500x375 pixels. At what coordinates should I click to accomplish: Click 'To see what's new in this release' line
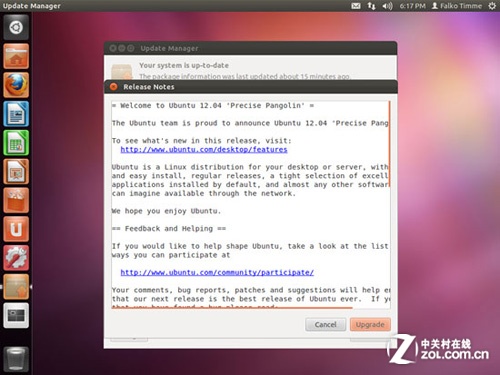click(x=202, y=141)
